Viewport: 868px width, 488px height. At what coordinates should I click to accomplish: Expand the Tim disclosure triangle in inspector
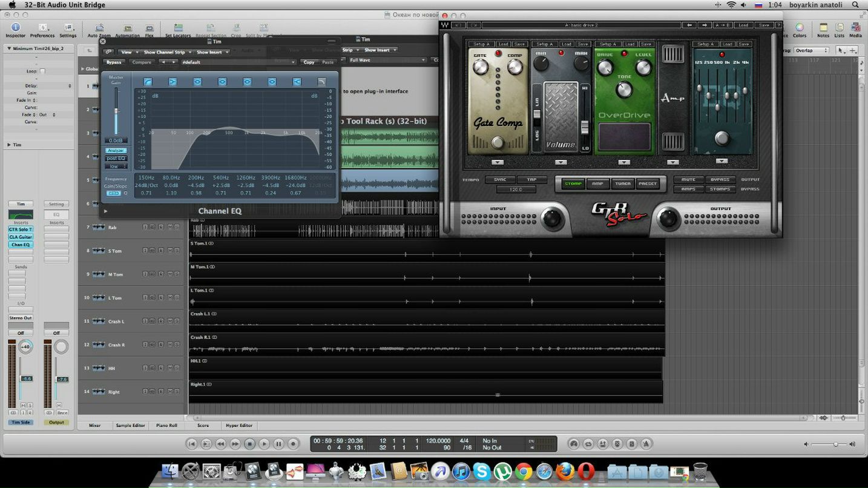[x=9, y=145]
